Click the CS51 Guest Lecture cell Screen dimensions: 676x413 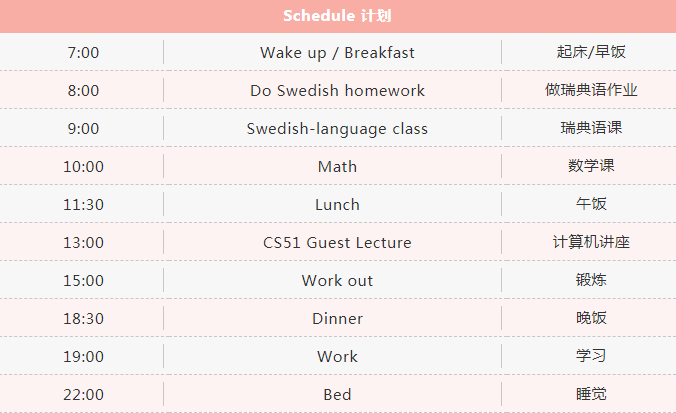pyautogui.click(x=337, y=243)
